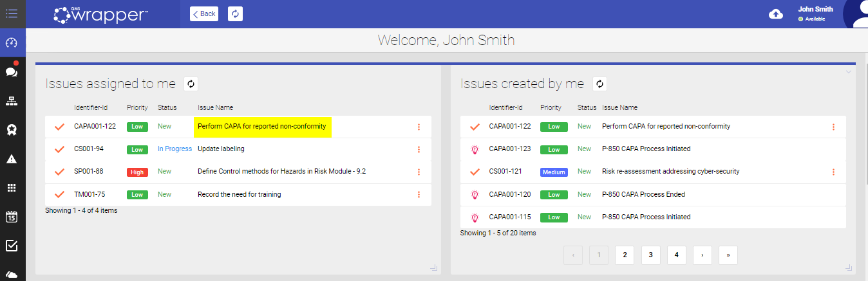Open the chat messages sidebar icon
The width and height of the screenshot is (868, 281).
pos(12,72)
